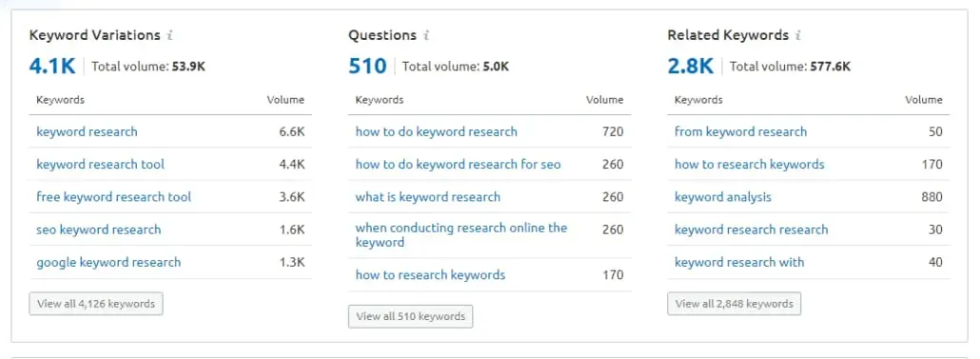This screenshot has width=980, height=359.
Task: Click the 3.6K volume cell
Action: [x=292, y=197]
